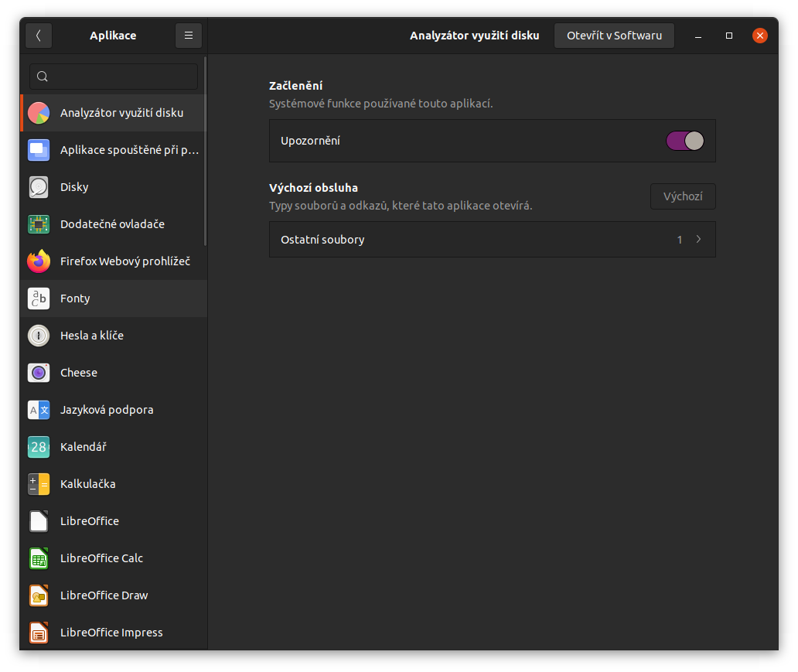The height and width of the screenshot is (672, 798).
Task: Open the hamburger menu in the header
Action: tap(189, 36)
